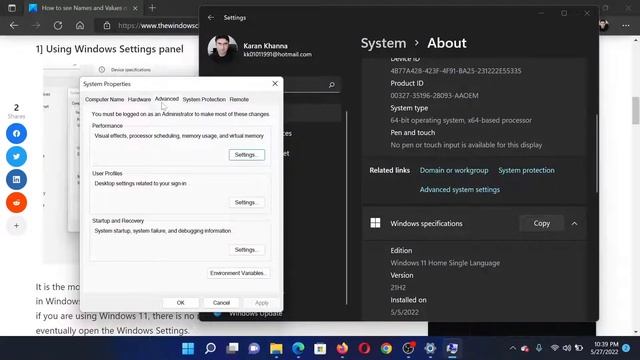Click the browser page vertical scrollbar
The height and width of the screenshot is (360, 640).
[x=636, y=110]
